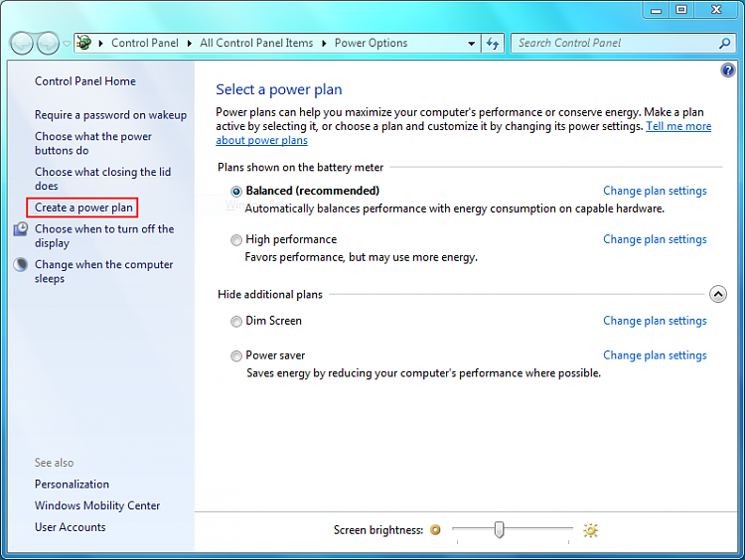Image resolution: width=745 pixels, height=560 pixels.
Task: Select Control Panel in the breadcrumb
Action: [x=145, y=43]
